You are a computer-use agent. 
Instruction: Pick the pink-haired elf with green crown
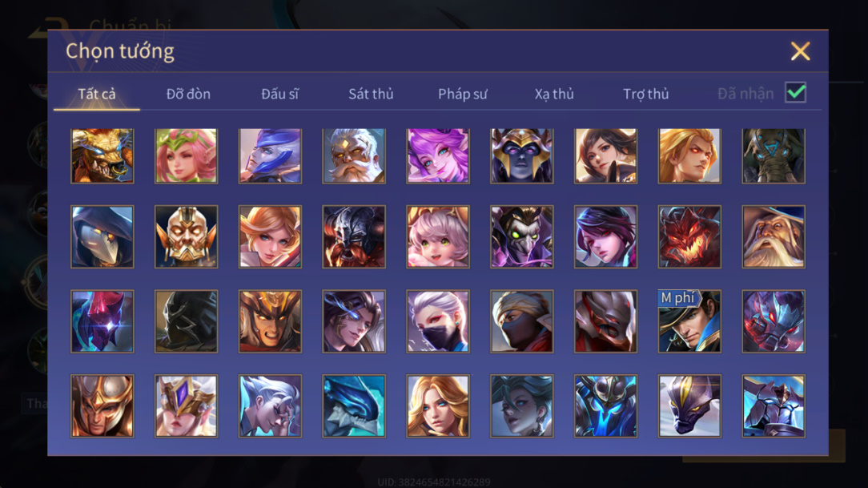coord(186,156)
